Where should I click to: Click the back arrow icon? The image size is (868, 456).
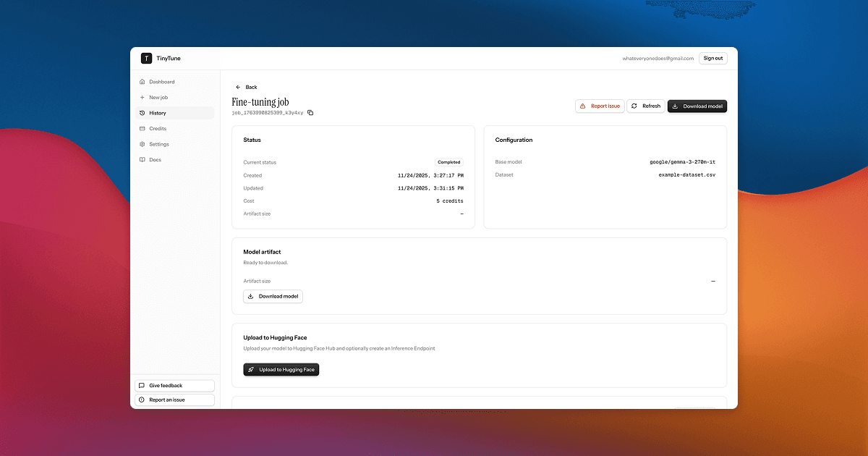click(x=238, y=87)
